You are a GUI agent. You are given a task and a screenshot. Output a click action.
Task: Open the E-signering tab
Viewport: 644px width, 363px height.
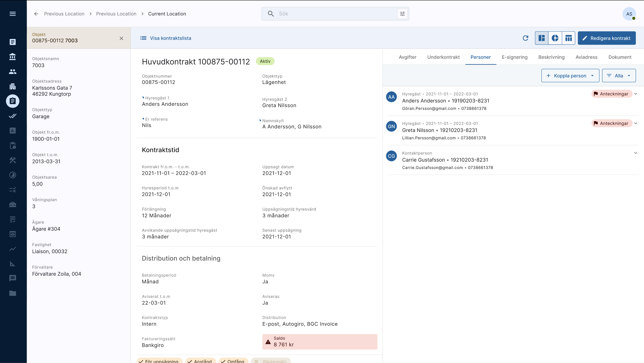point(514,57)
